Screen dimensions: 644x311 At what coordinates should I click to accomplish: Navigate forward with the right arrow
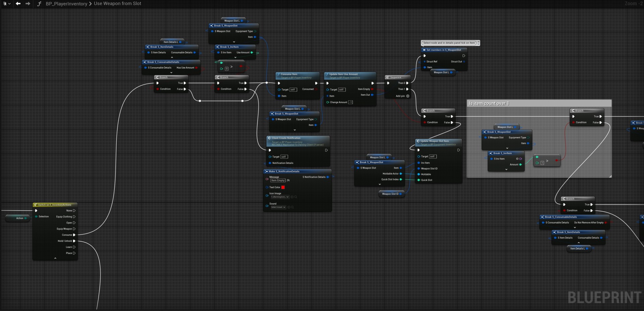[28, 4]
